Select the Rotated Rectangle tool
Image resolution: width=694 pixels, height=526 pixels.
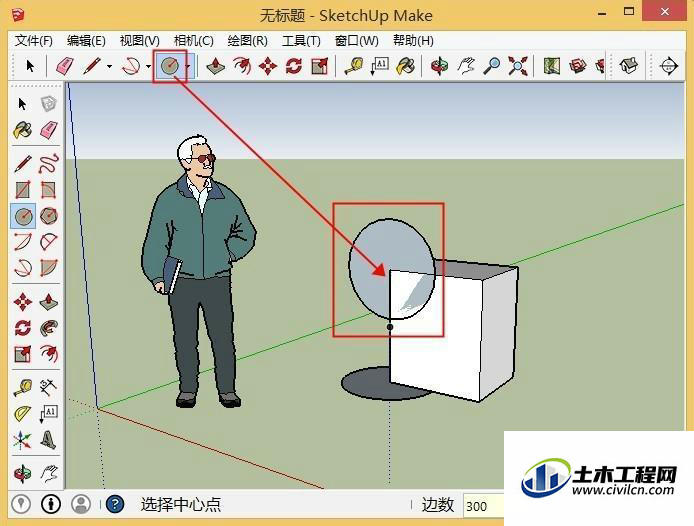coord(48,190)
